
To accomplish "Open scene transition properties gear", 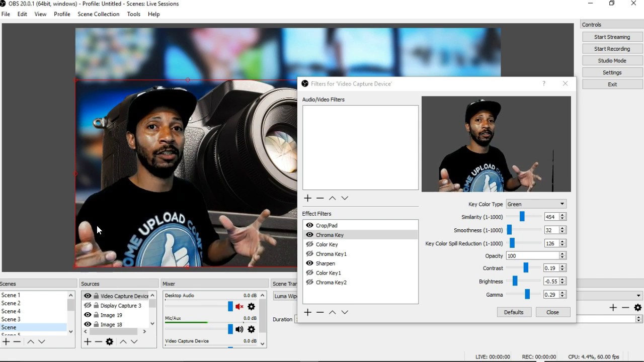I will pos(638,308).
